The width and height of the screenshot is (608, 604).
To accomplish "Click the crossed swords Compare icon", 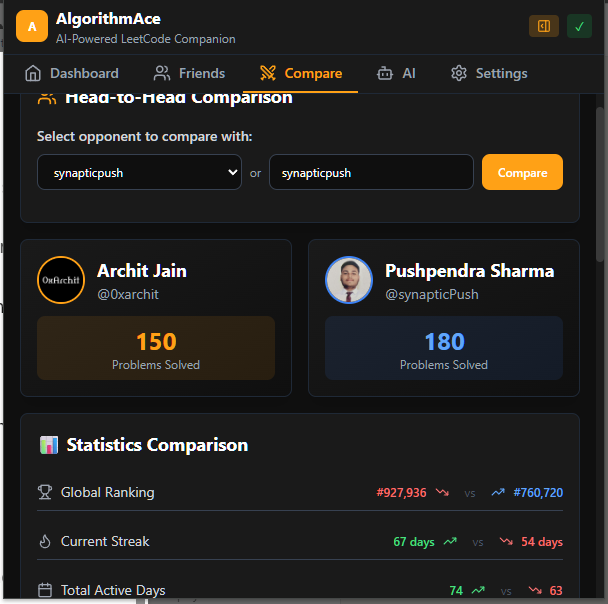I will (x=268, y=73).
